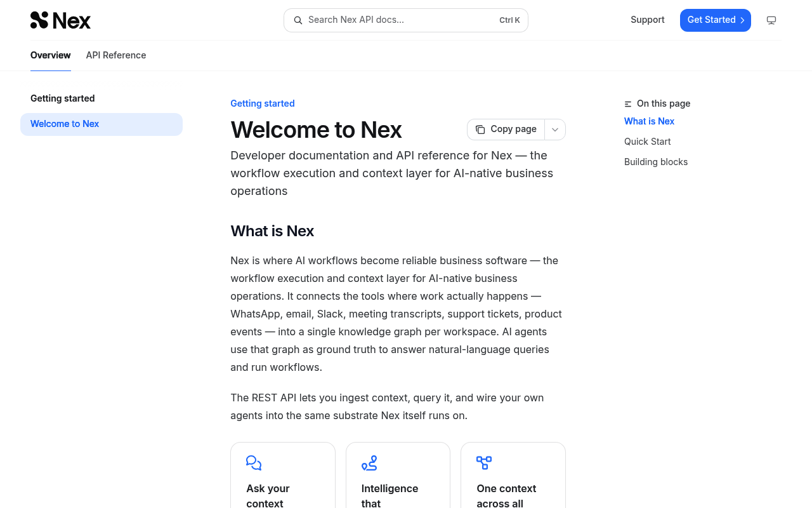Open the 'Intelligence that' card title
812x508 pixels.
[x=390, y=496]
